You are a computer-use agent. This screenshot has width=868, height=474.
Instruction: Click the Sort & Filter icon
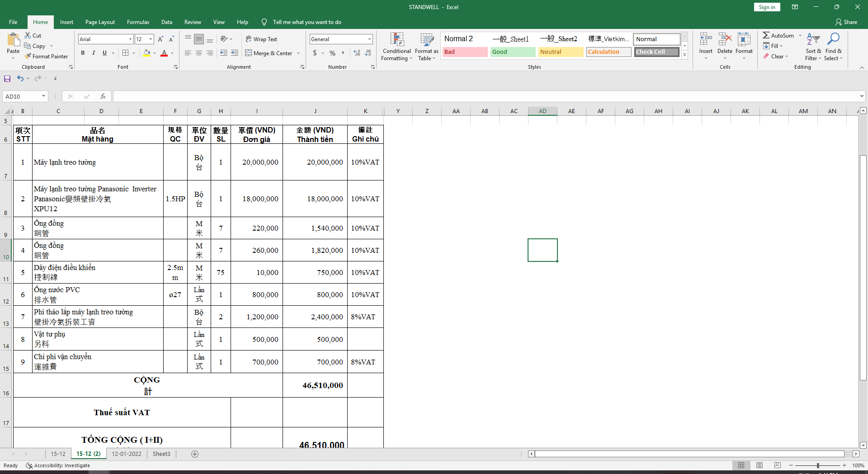[813, 39]
